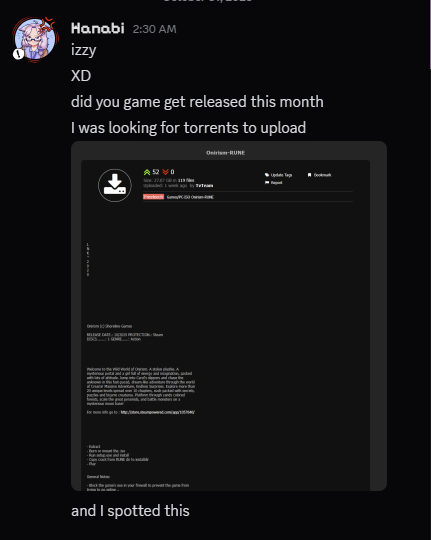Image resolution: width=431 pixels, height=540 pixels.
Task: Click the TvTeam uploader name
Action: coord(204,186)
